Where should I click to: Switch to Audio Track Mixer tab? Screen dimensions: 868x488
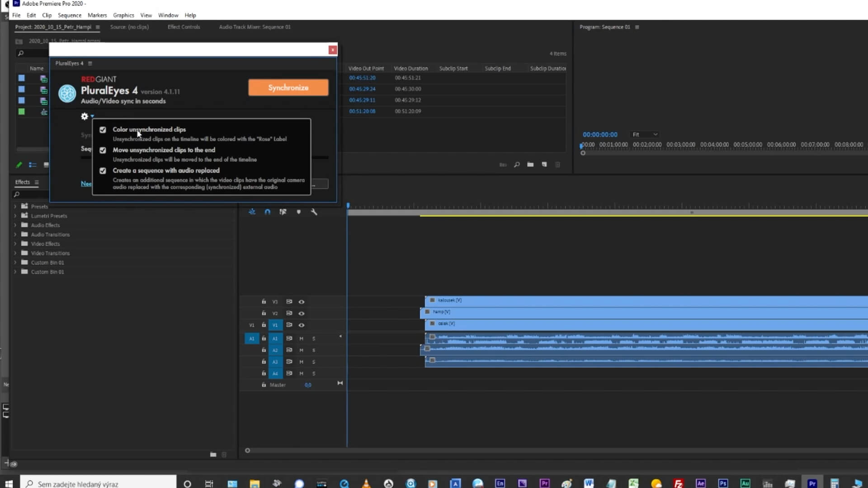[255, 27]
